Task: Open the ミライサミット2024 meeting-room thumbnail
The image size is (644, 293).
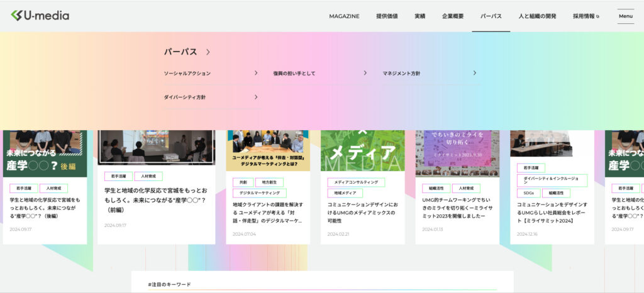Action: pos(541,143)
